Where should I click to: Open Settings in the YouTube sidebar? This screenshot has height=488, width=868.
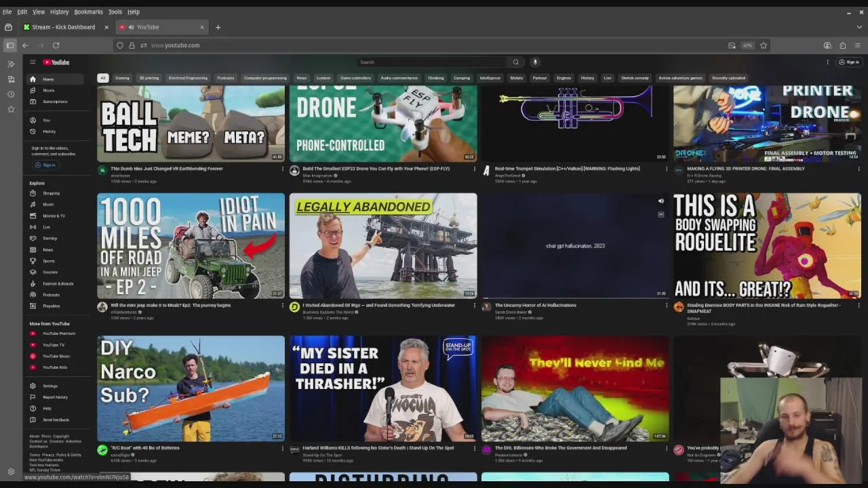click(49, 386)
